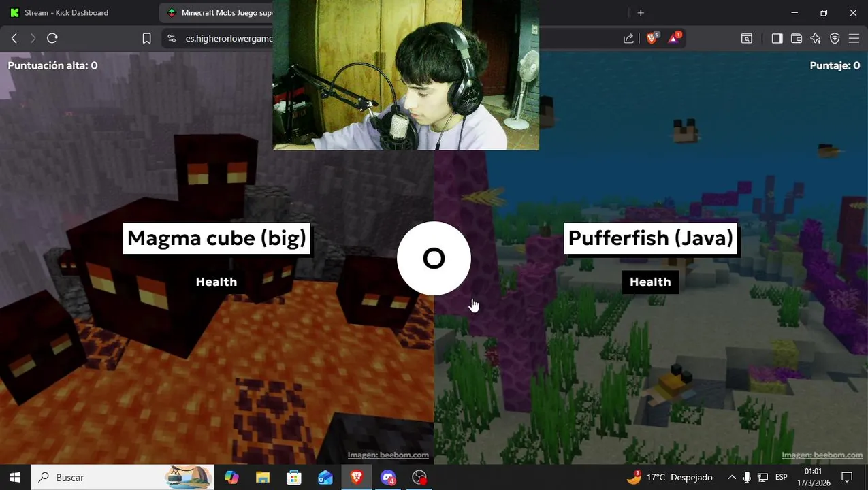Viewport: 868px width, 490px height.
Task: Open Imagen: beebom.com link under pufferfish image
Action: pos(822,455)
